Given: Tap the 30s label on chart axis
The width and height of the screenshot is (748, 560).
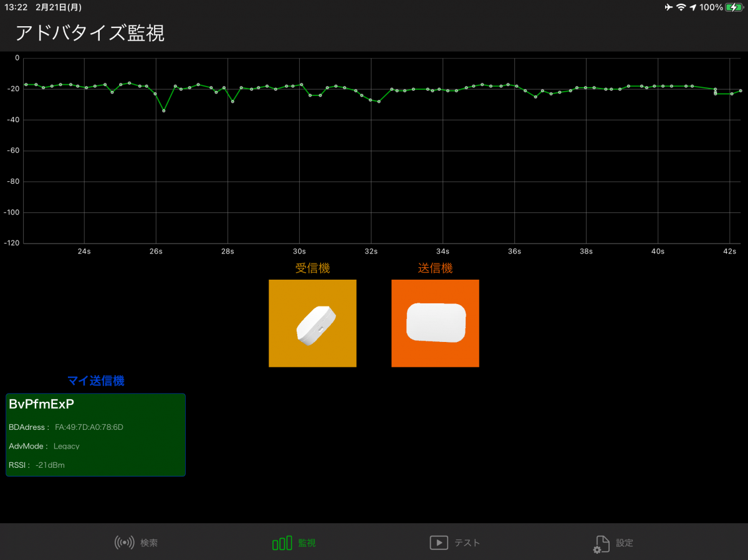Looking at the screenshot, I should (x=299, y=252).
